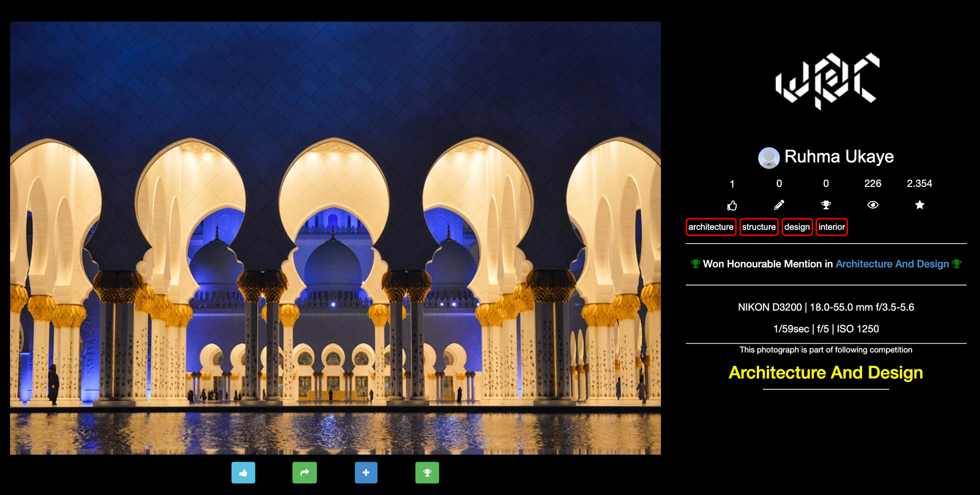The height and width of the screenshot is (495, 980).
Task: Click the rating value '2.354'
Action: [x=920, y=183]
